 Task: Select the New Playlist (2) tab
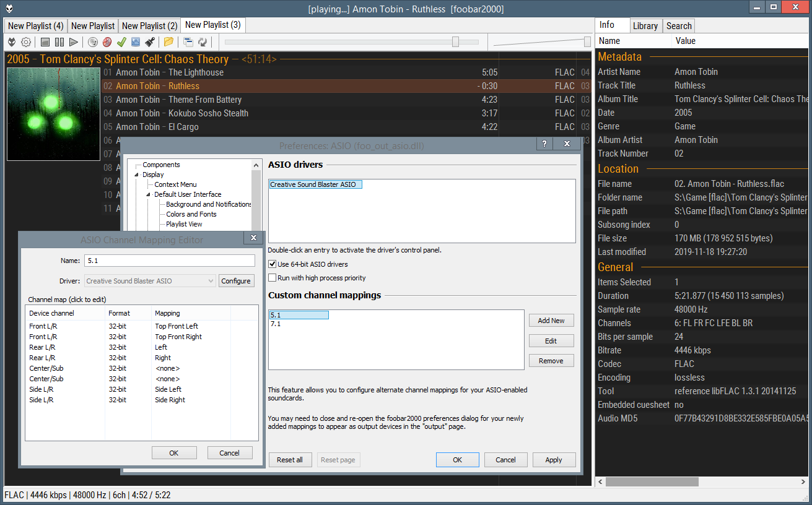[x=149, y=26]
